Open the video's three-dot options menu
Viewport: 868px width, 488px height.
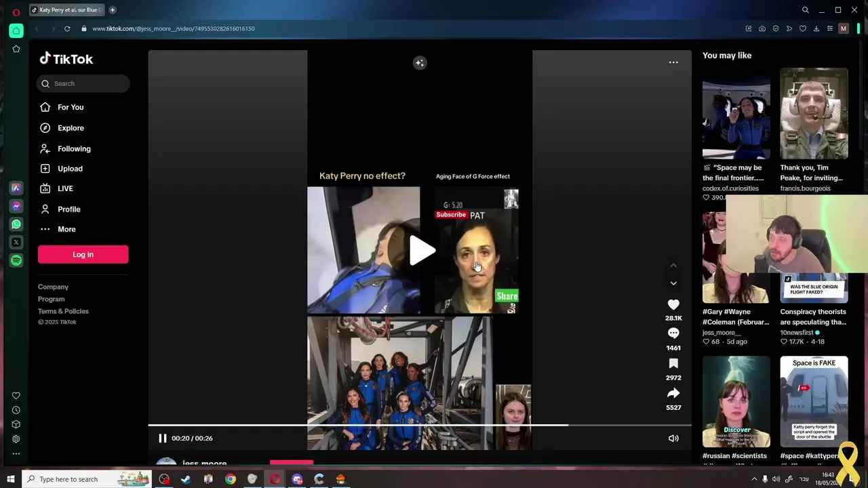pyautogui.click(x=673, y=62)
